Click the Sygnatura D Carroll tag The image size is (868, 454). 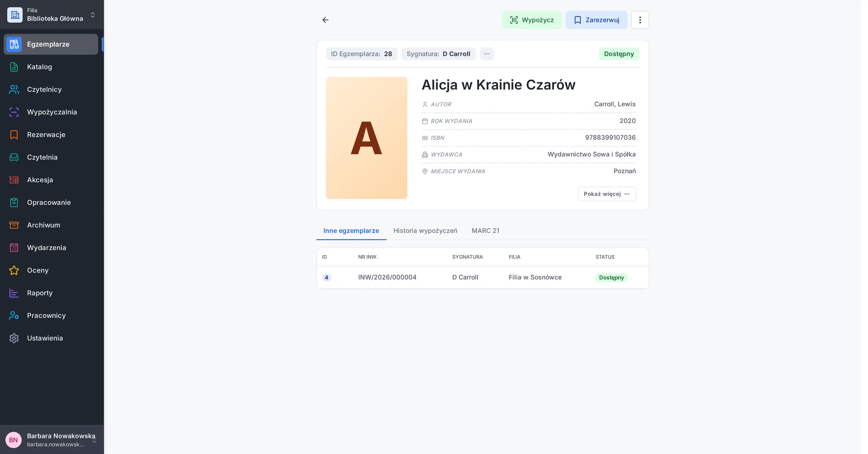(x=438, y=54)
